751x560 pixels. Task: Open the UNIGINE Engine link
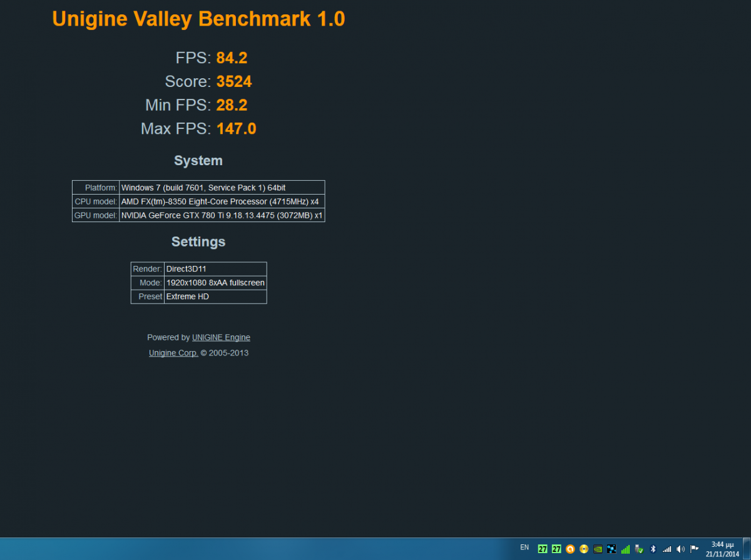[x=221, y=337]
